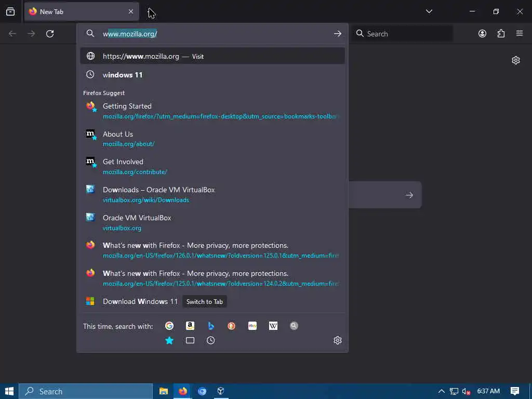Click the Switch to Tab button

205,302
